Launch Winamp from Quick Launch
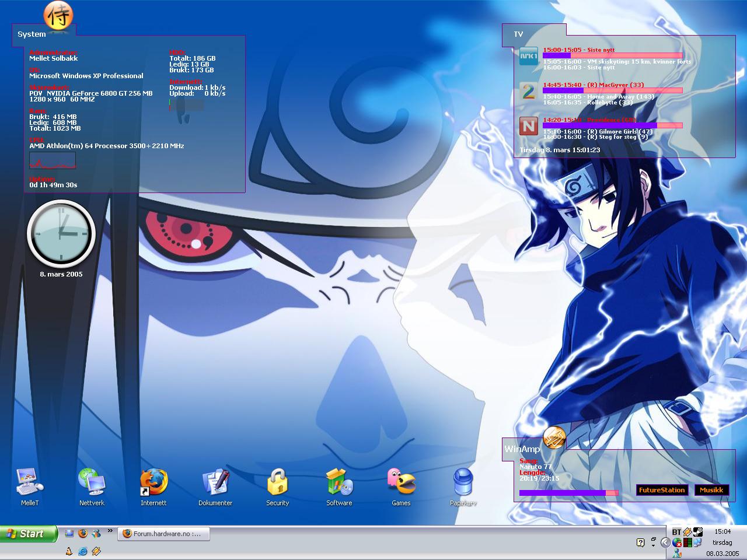The width and height of the screenshot is (747, 560). pos(96,551)
